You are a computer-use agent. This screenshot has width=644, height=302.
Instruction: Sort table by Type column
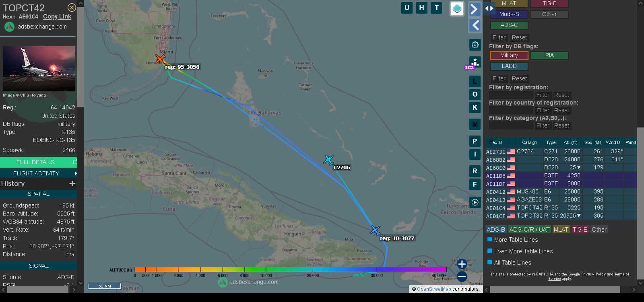tap(551, 142)
